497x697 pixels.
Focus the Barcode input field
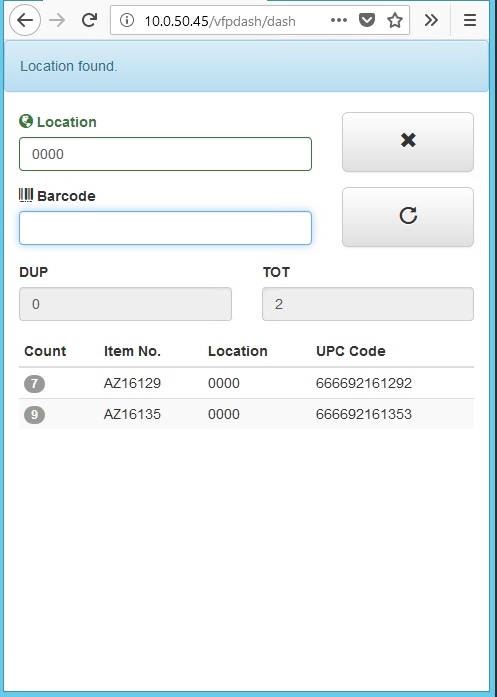165,228
